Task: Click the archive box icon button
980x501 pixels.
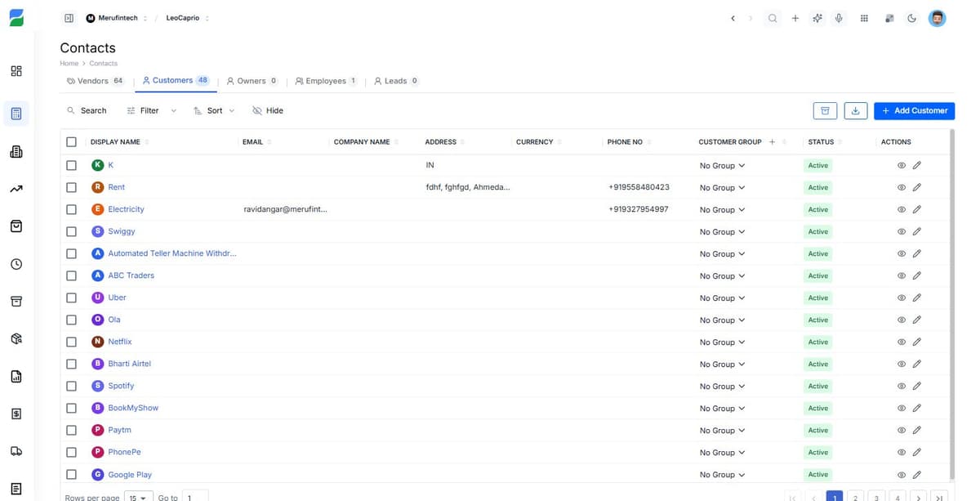Action: (x=825, y=110)
